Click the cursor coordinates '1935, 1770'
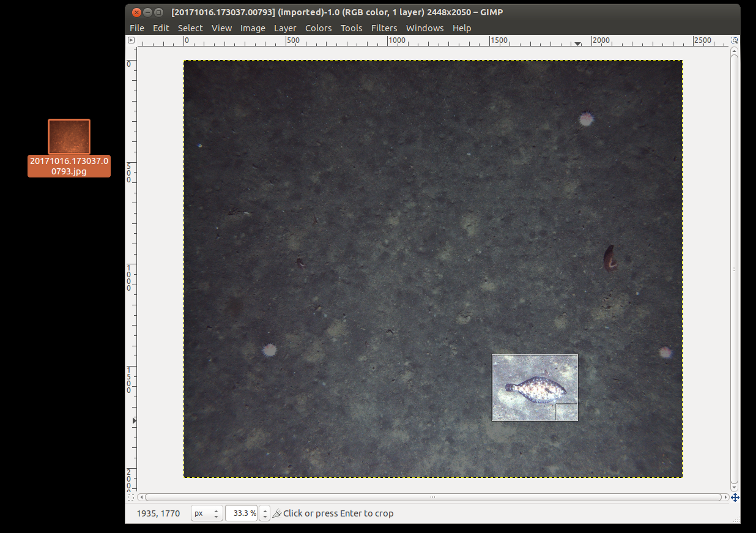756x533 pixels. point(158,513)
